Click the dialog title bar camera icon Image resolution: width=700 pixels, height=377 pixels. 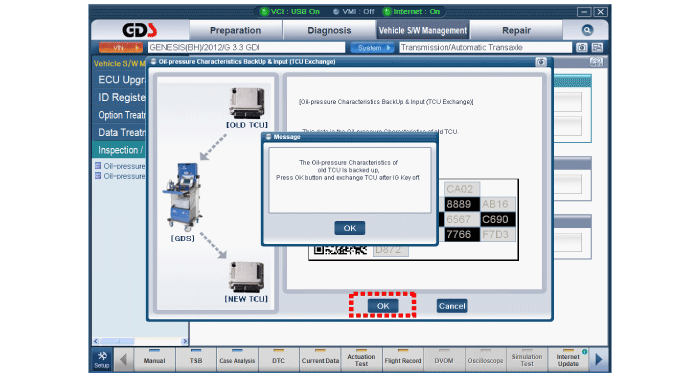541,62
